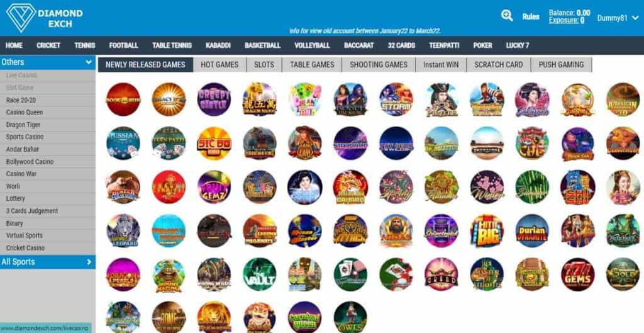This screenshot has width=644, height=333.
Task: Expand the All Sports sidebar section
Action: coord(48,262)
